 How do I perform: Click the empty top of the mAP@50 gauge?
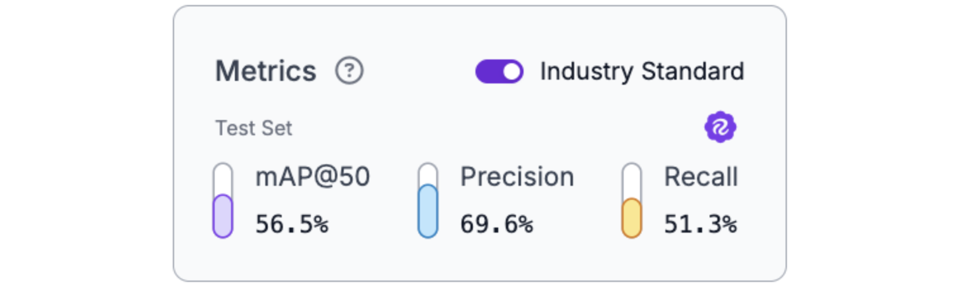(x=223, y=178)
